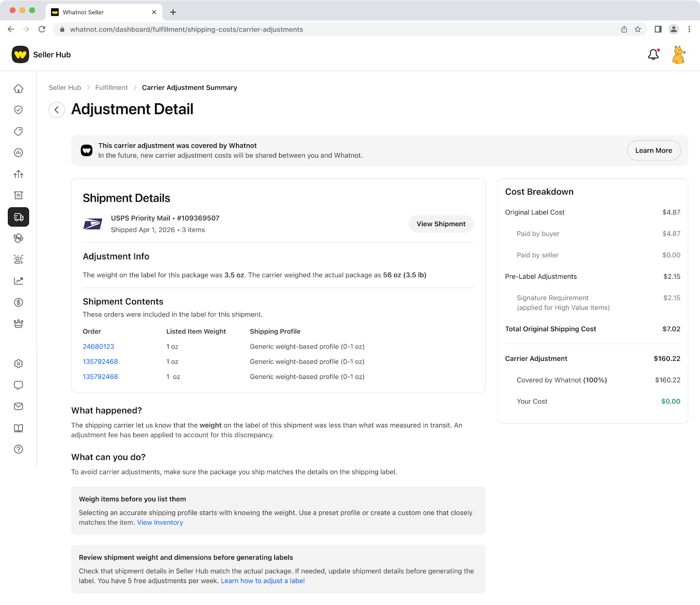The image size is (700, 605).
Task: Open the envelope mail sidebar icon
Action: pos(18,406)
